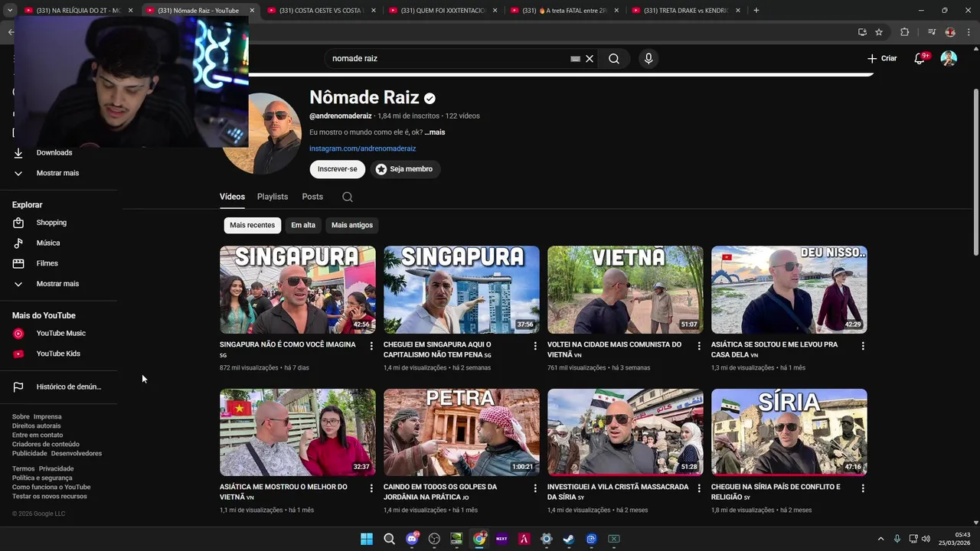Open YouTube notifications bell
Screen dimensions: 980x551
[x=920, y=58]
